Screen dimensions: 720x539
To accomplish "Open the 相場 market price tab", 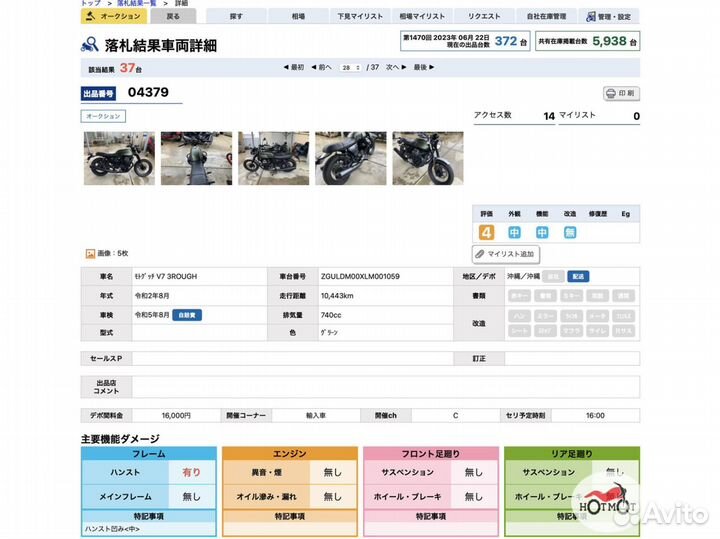I will [x=298, y=17].
